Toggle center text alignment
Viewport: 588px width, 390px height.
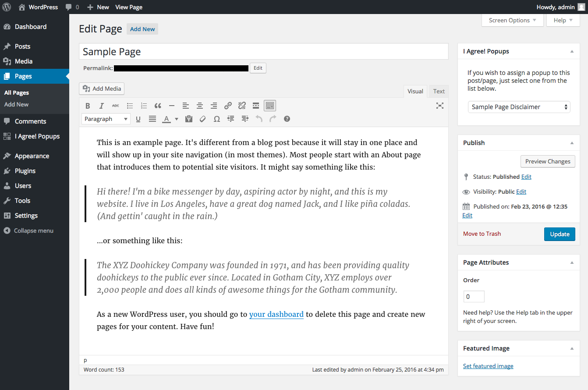coord(200,105)
